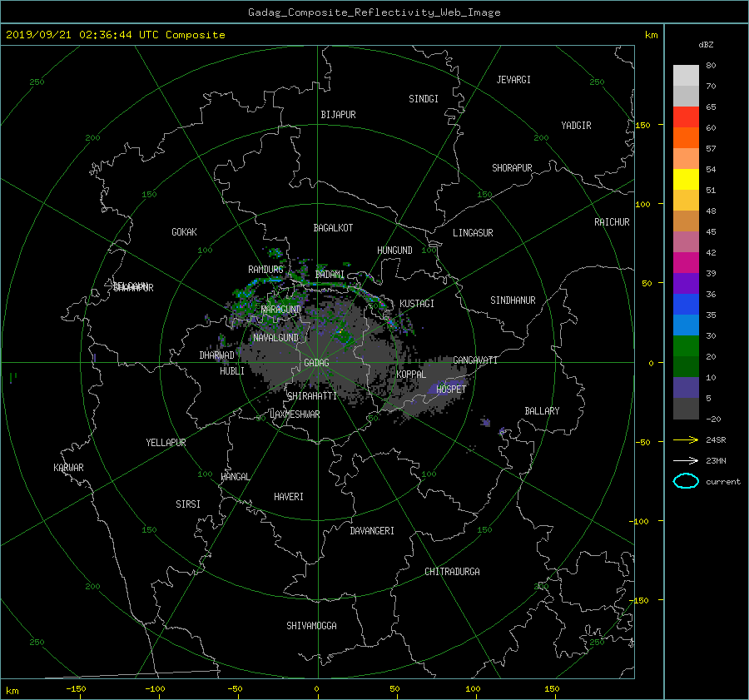The image size is (749, 700).
Task: Click the SIRSI city label
Action: 188,504
